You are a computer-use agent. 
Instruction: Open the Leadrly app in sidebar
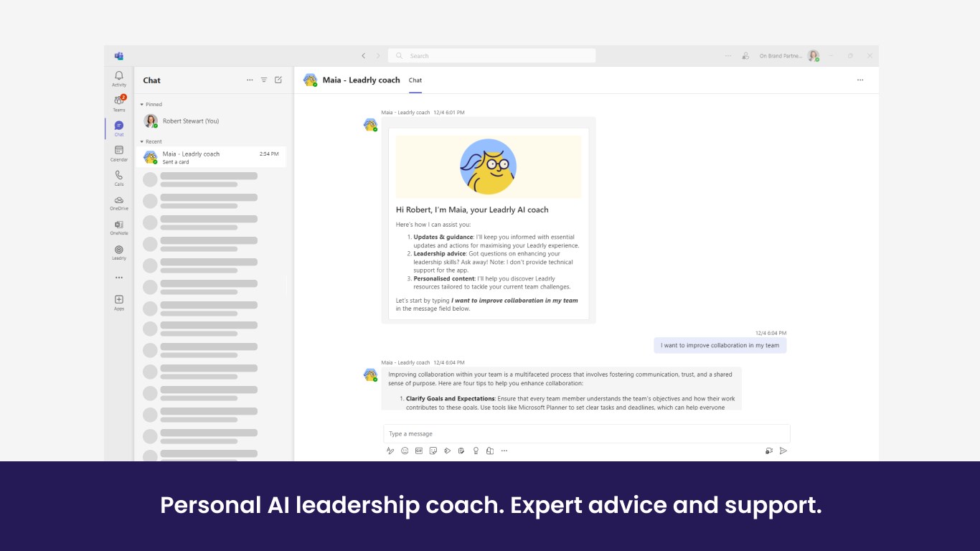coord(119,253)
